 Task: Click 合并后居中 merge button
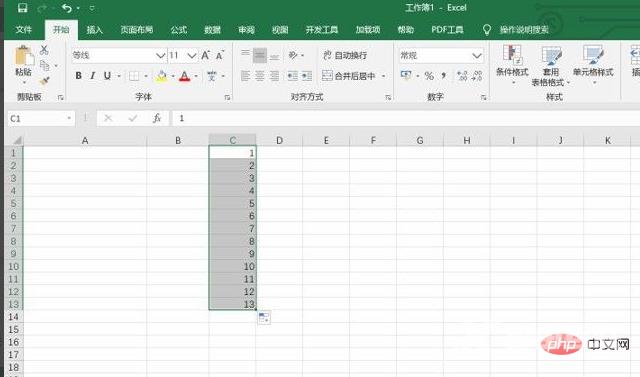coord(349,76)
